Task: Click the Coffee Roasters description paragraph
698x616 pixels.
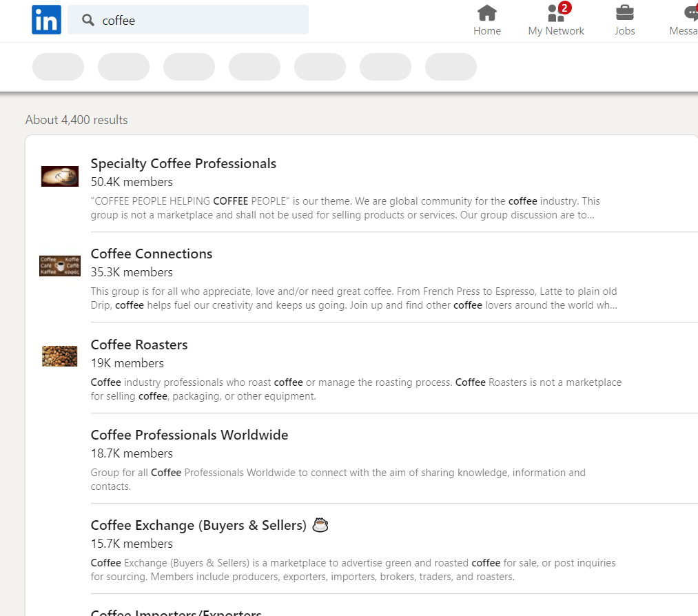Action: pyautogui.click(x=356, y=389)
